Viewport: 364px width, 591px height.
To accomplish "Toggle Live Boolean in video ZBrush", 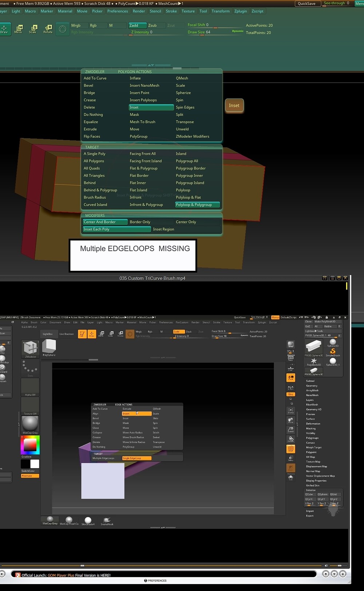I will pos(66,334).
